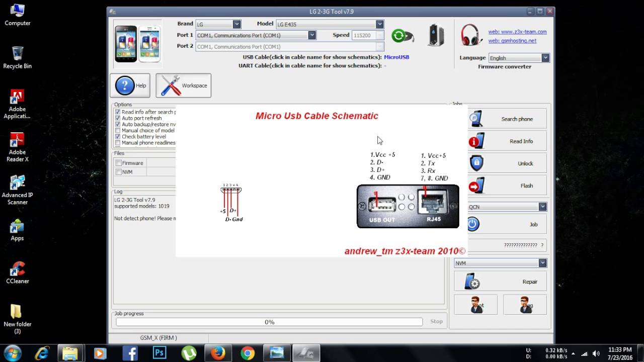Open the Windows Start menu
The height and width of the screenshot is (362, 644).
click(13, 353)
